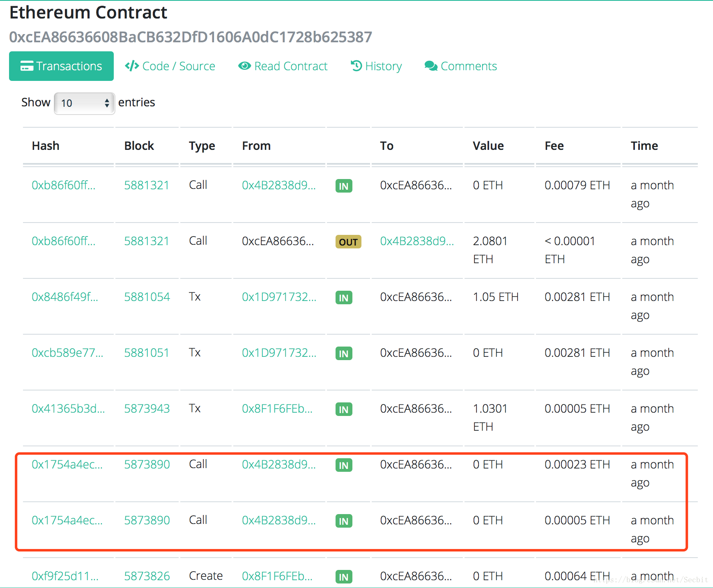Click the IN badge in the Create row

344,577
